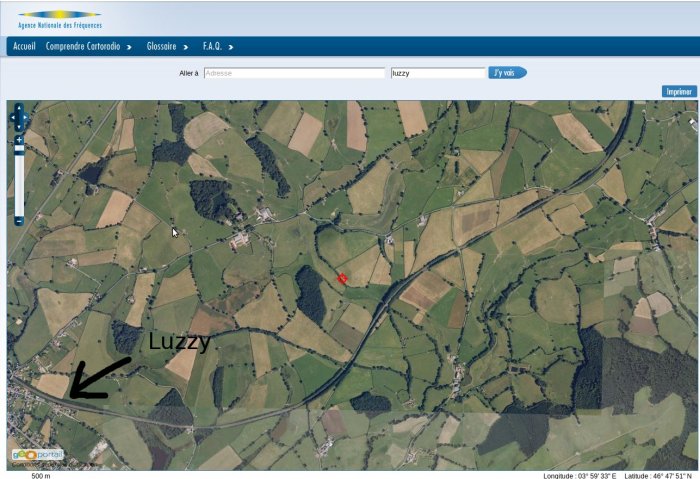Expand the Comprendre Cartoradio menu

pyautogui.click(x=89, y=46)
